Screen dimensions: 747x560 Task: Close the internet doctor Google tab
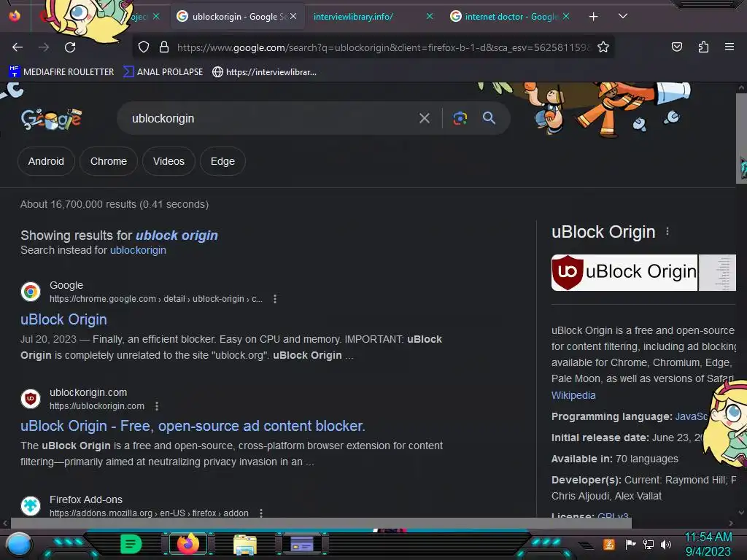[x=566, y=16]
